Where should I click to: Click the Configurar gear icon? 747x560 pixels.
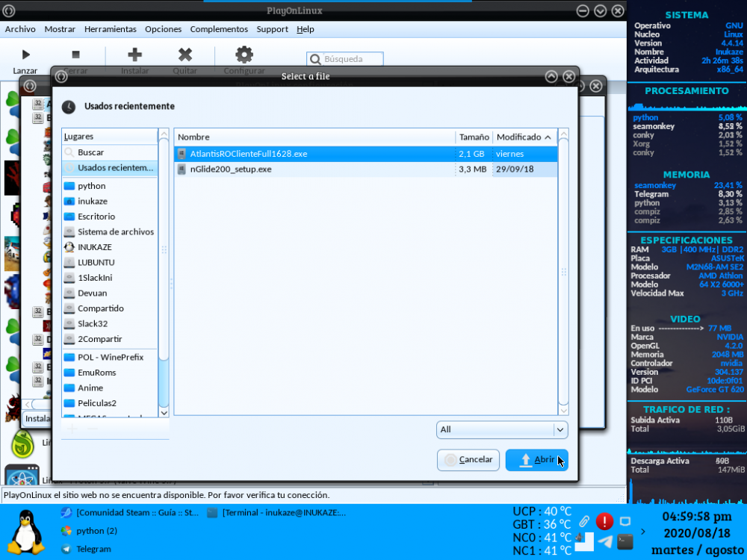244,55
